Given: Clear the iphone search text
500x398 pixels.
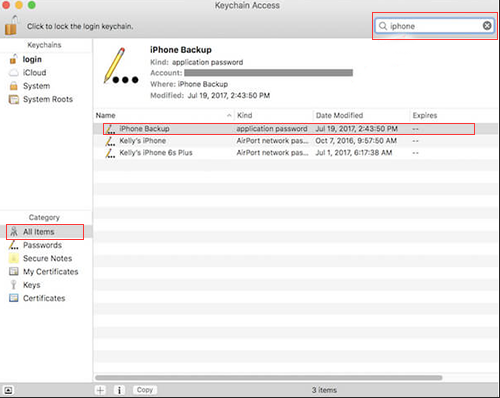Looking at the screenshot, I should [x=487, y=26].
